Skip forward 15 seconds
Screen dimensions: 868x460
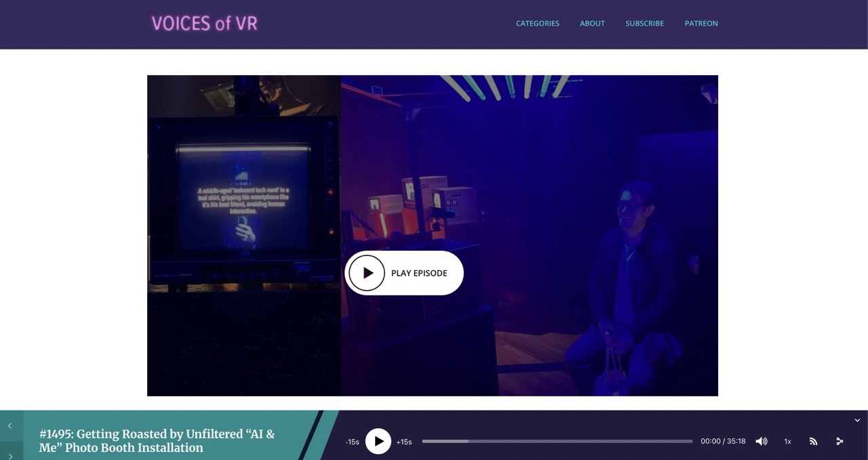click(x=404, y=442)
